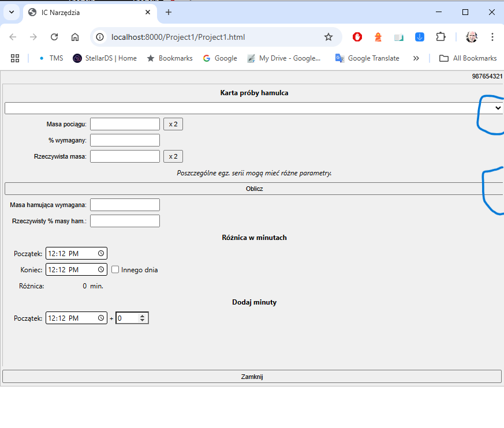Open the orange figure extension icon
This screenshot has height=428, width=504.
point(378,37)
